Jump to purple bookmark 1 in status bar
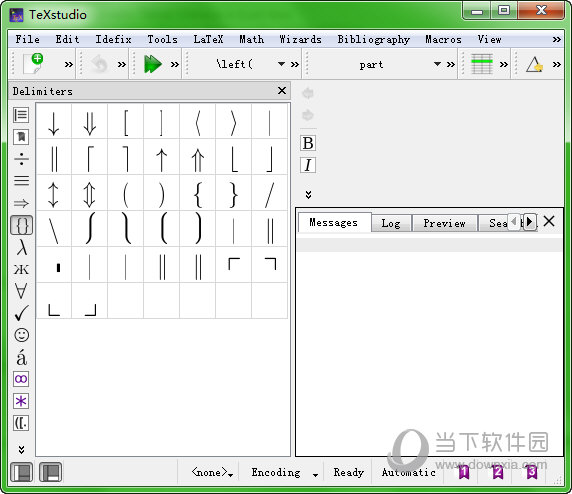572x494 pixels. coord(464,472)
